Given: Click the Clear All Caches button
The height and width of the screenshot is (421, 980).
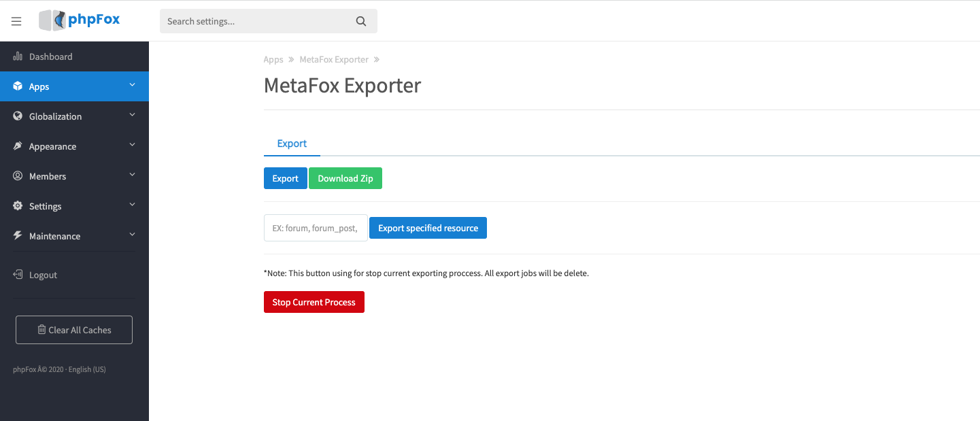Looking at the screenshot, I should pos(74,330).
